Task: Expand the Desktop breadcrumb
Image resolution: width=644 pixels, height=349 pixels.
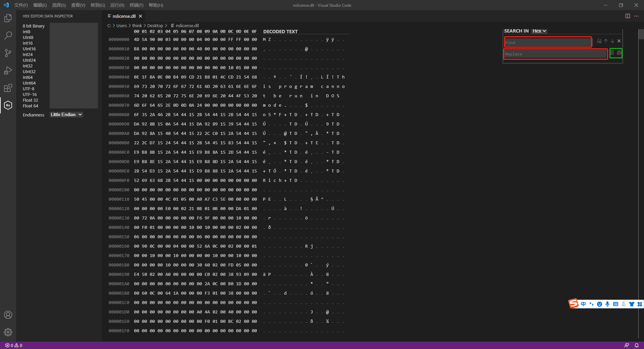Action: pyautogui.click(x=155, y=26)
